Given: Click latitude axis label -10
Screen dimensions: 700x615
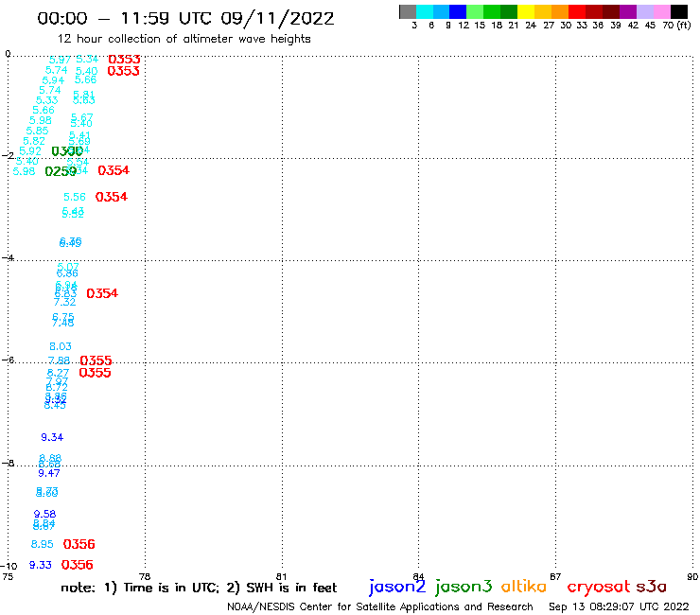Looking at the screenshot, I should (x=9, y=567).
